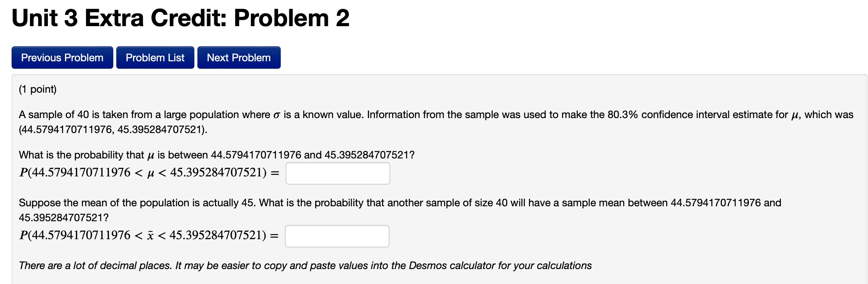Image resolution: width=868 pixels, height=284 pixels.
Task: Click the P(44.5794170711976 < μ < 45.395284707521) expression
Action: tap(149, 173)
